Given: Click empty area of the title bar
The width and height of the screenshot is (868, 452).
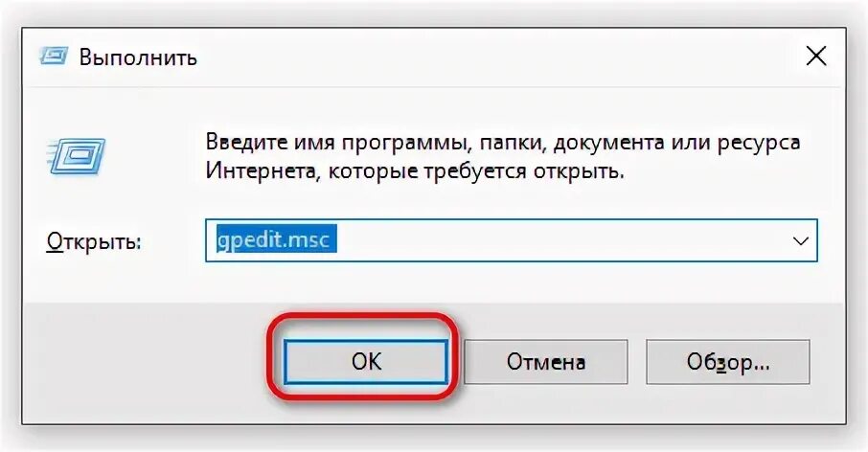Looking at the screenshot, I should point(498,56).
